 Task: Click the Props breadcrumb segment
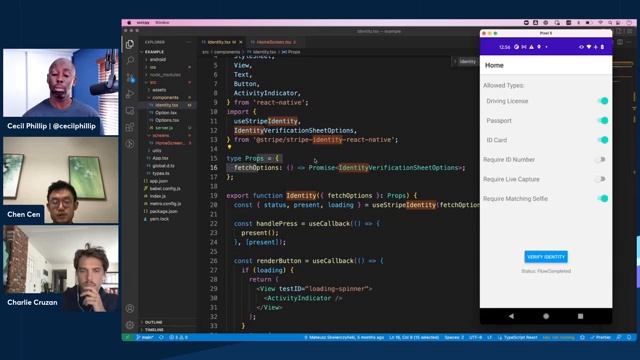click(291, 52)
